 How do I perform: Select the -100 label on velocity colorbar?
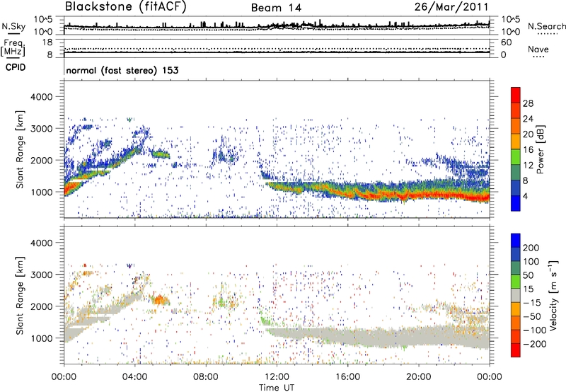[534, 330]
